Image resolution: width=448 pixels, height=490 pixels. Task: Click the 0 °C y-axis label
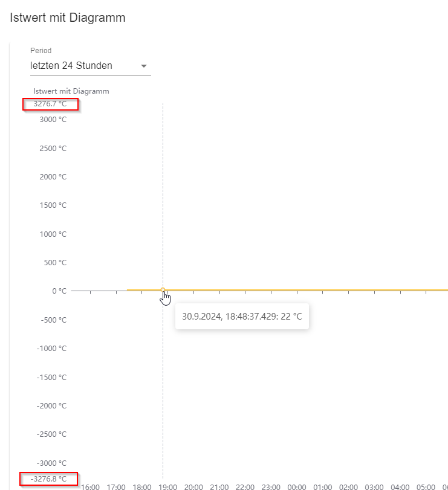[58, 291]
